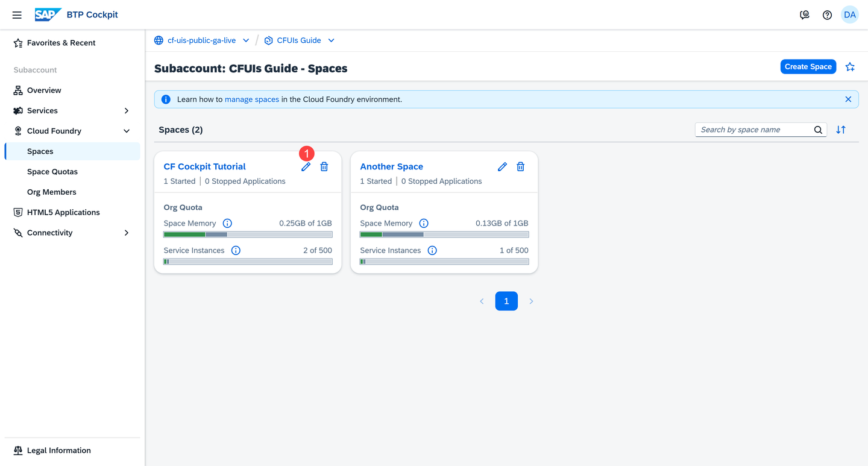
Task: Edit the CF Cockpit Tutorial space
Action: [x=306, y=167]
